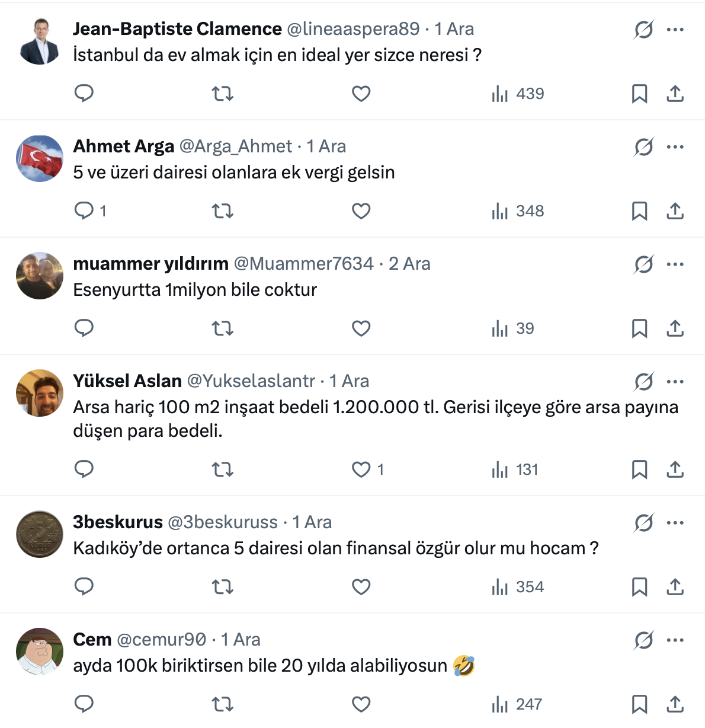Image resolution: width=705 pixels, height=728 pixels.
Task: Click Ahmet Arga's Turkish flag avatar
Action: click(40, 158)
